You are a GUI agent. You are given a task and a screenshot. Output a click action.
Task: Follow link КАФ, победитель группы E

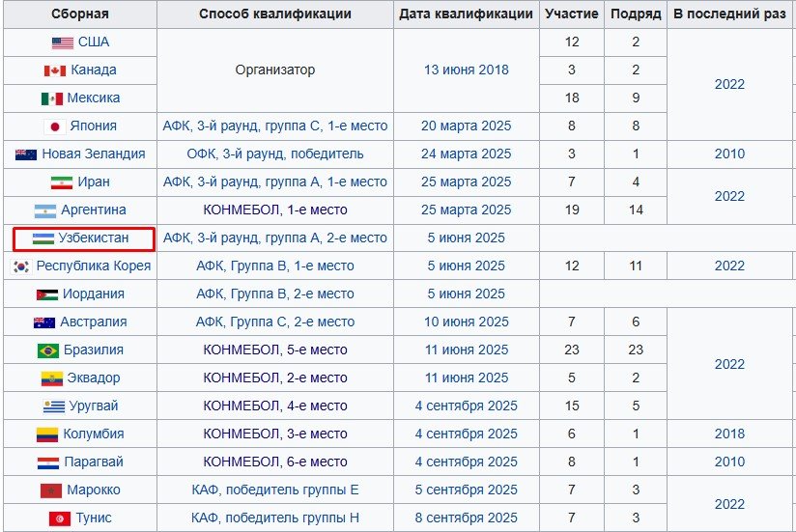click(275, 490)
